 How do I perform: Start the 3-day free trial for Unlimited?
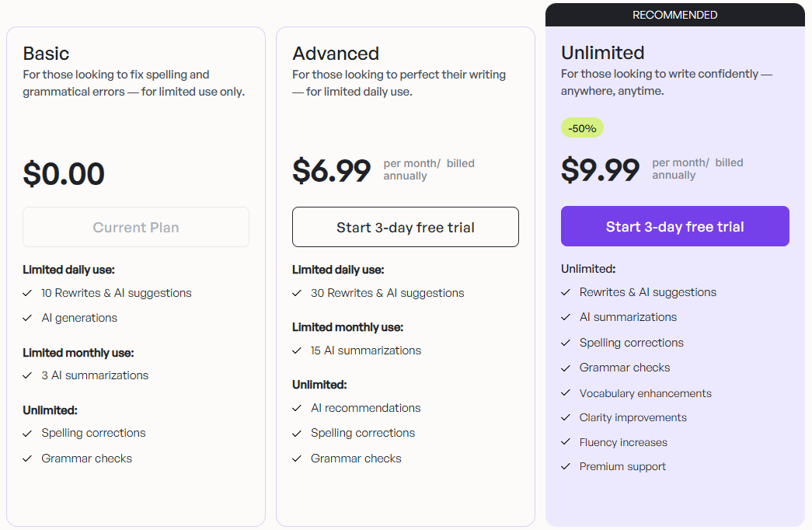pyautogui.click(x=674, y=226)
